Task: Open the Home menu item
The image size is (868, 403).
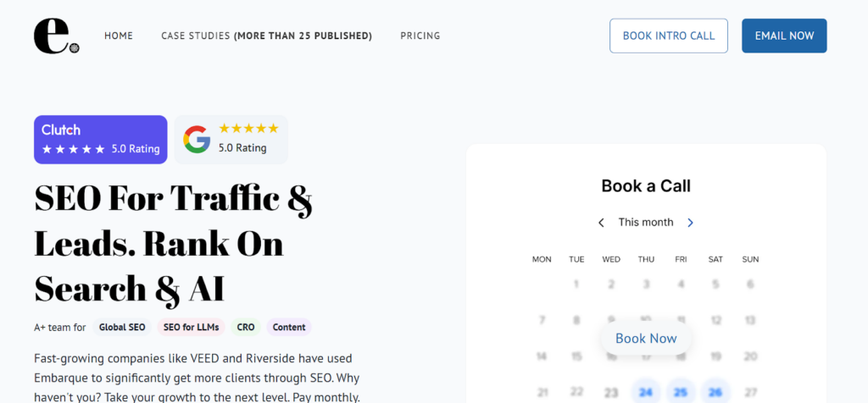Action: 119,36
